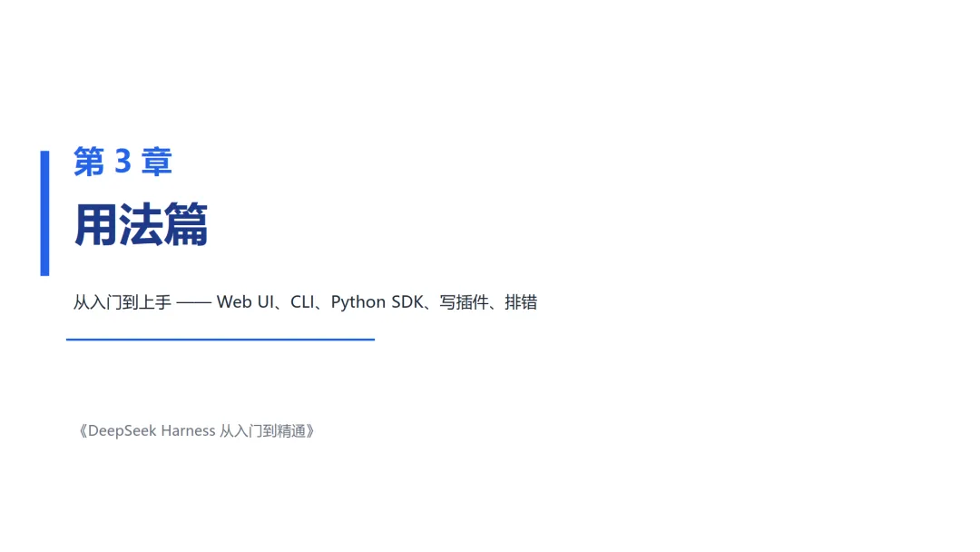Click the "篇" character in the title

click(x=186, y=225)
